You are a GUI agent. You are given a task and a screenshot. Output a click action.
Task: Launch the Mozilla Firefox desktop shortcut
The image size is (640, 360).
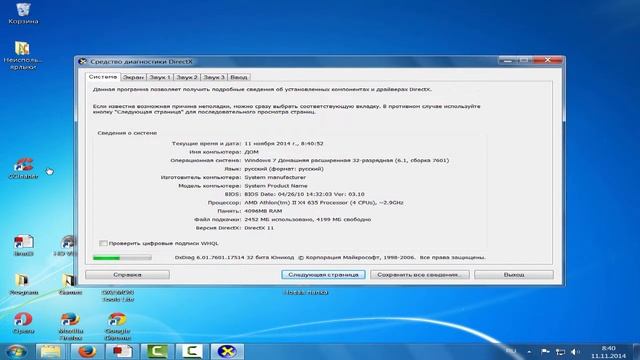(x=71, y=326)
